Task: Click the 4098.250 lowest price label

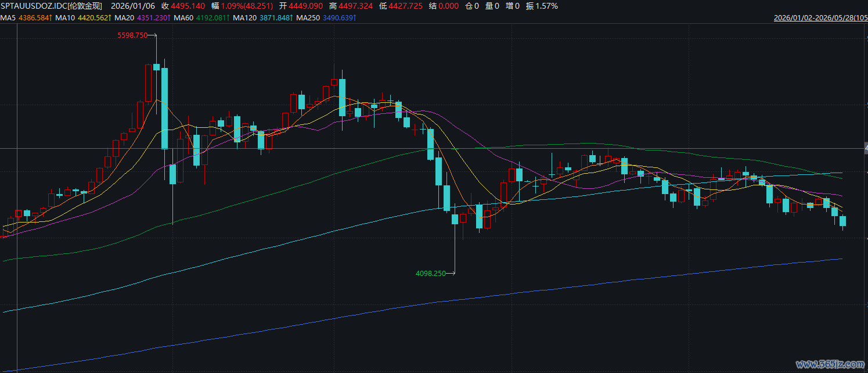Action: pos(431,273)
